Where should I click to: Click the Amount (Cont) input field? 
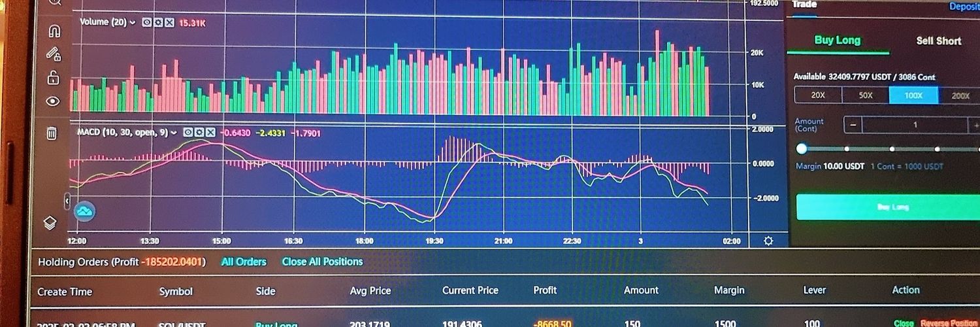click(x=915, y=125)
